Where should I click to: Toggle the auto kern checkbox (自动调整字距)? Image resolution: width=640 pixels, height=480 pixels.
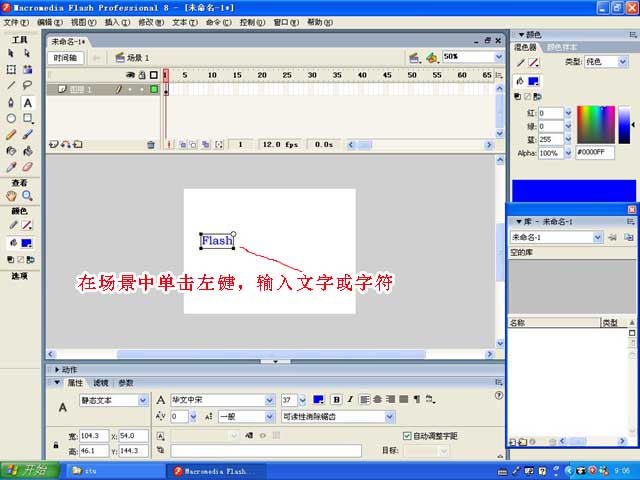tap(406, 436)
